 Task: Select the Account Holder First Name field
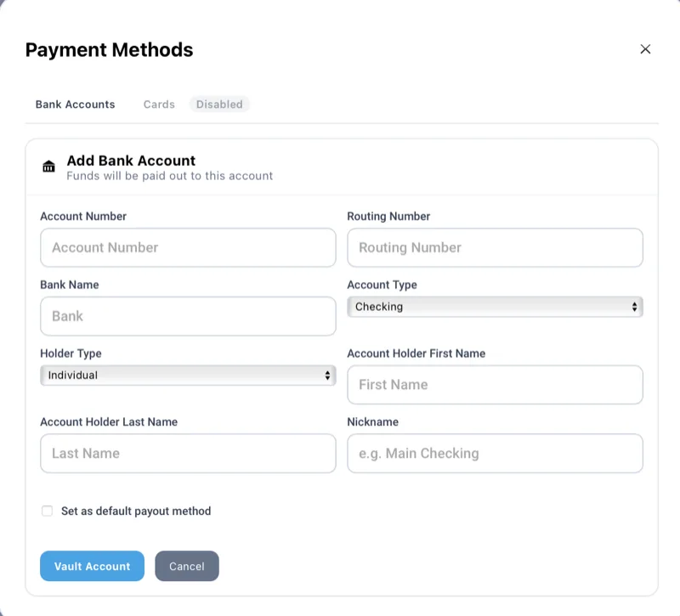pos(495,385)
